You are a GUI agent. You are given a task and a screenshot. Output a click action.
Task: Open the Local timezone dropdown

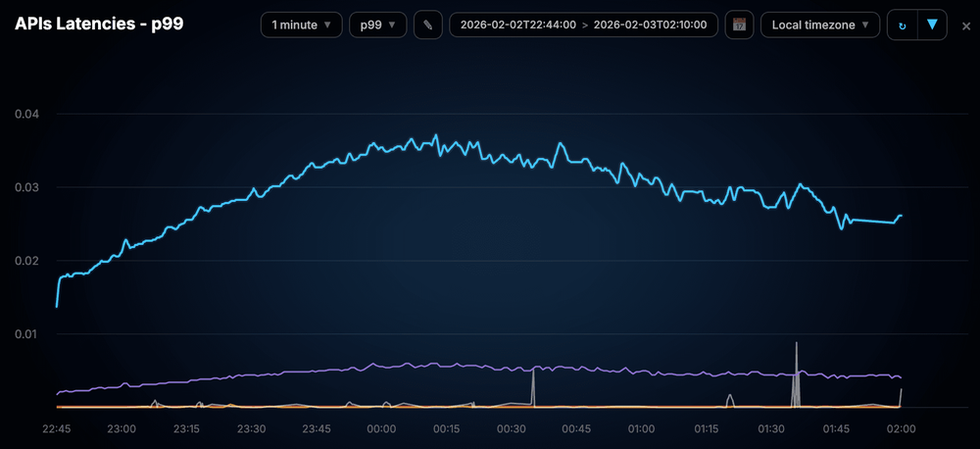tap(819, 25)
